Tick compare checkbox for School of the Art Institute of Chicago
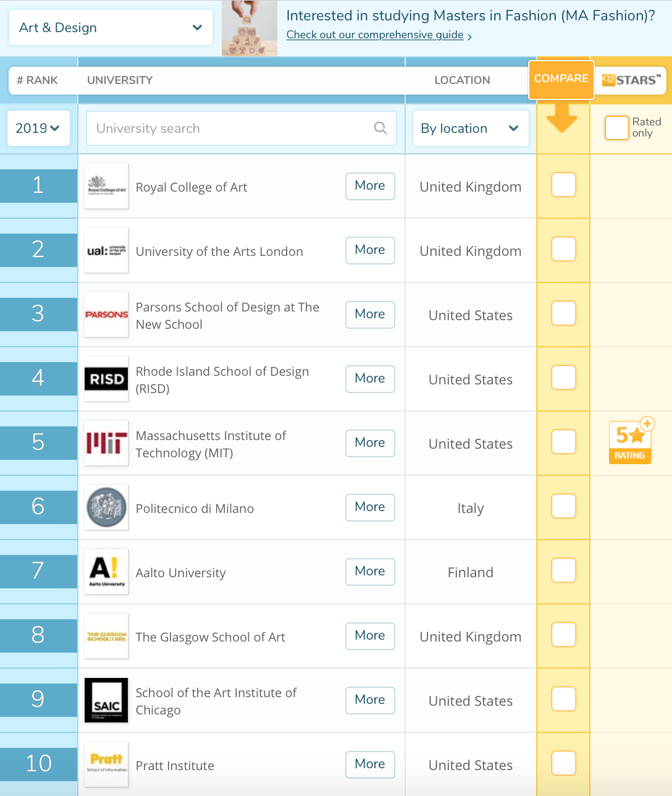 click(563, 699)
